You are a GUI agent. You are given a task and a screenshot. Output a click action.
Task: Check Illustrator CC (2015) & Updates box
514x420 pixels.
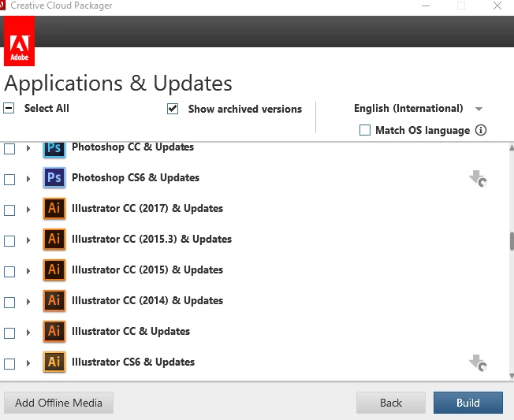click(x=9, y=272)
